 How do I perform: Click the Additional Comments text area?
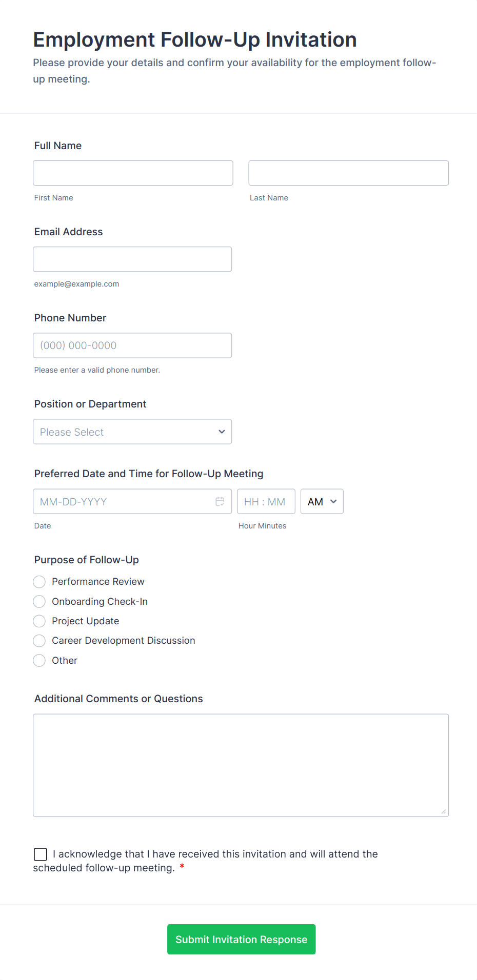click(x=241, y=765)
